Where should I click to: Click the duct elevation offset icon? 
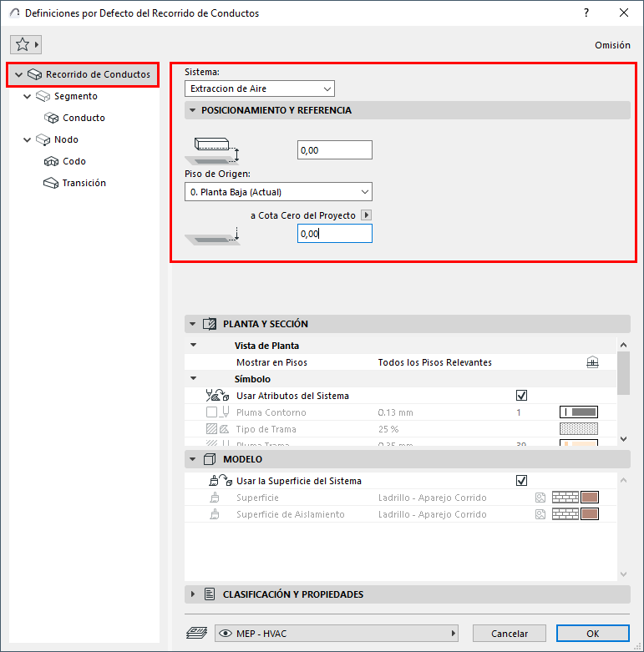point(213,150)
